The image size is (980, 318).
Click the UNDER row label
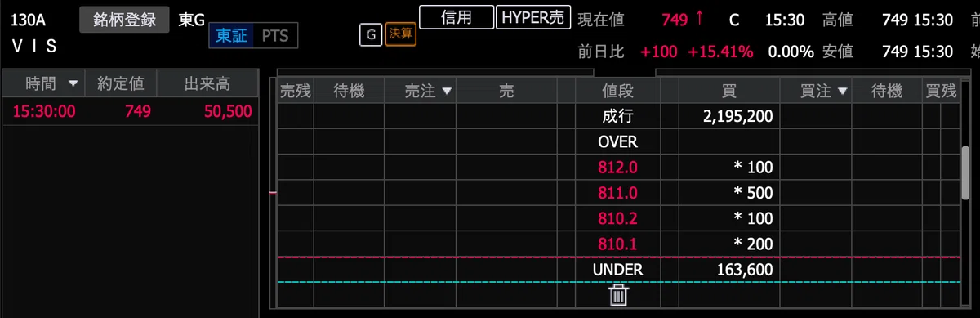(x=618, y=269)
